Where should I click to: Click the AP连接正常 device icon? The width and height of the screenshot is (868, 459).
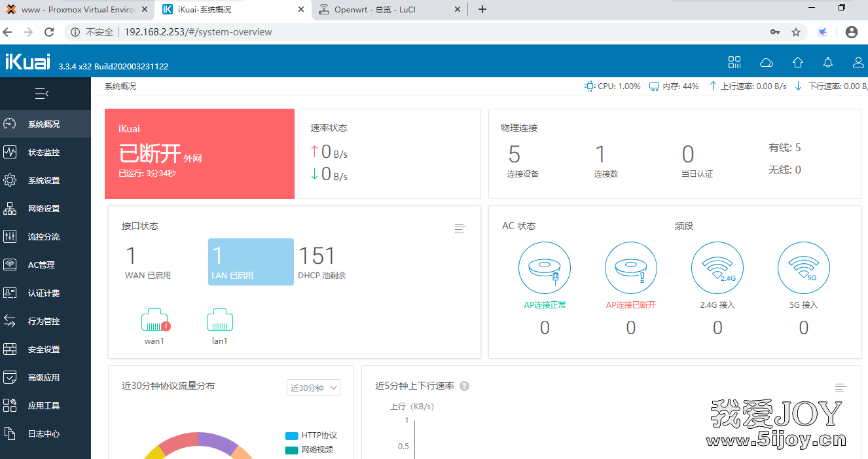click(x=545, y=268)
